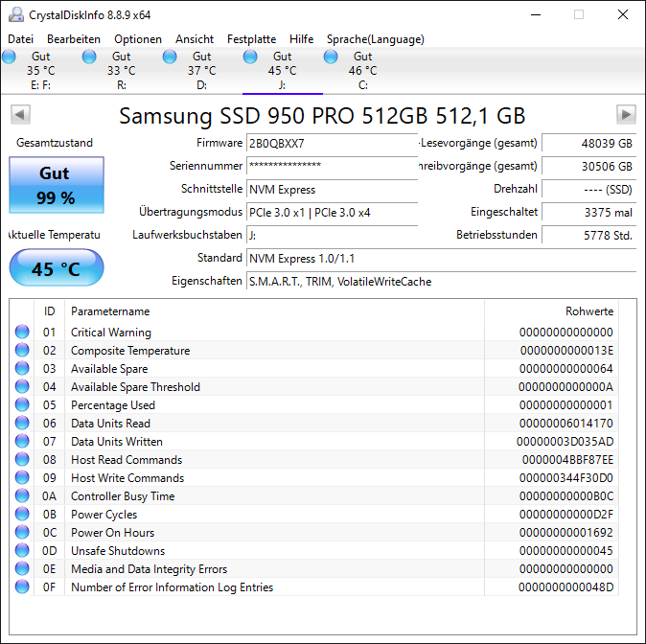This screenshot has height=644, width=646.
Task: Click status icon for Composite Temperature row
Action: (22, 350)
